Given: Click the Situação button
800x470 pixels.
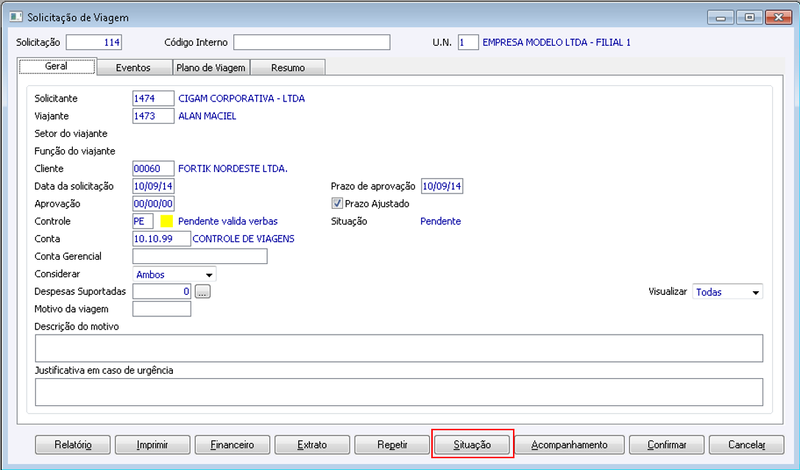Looking at the screenshot, I should tap(472, 445).
